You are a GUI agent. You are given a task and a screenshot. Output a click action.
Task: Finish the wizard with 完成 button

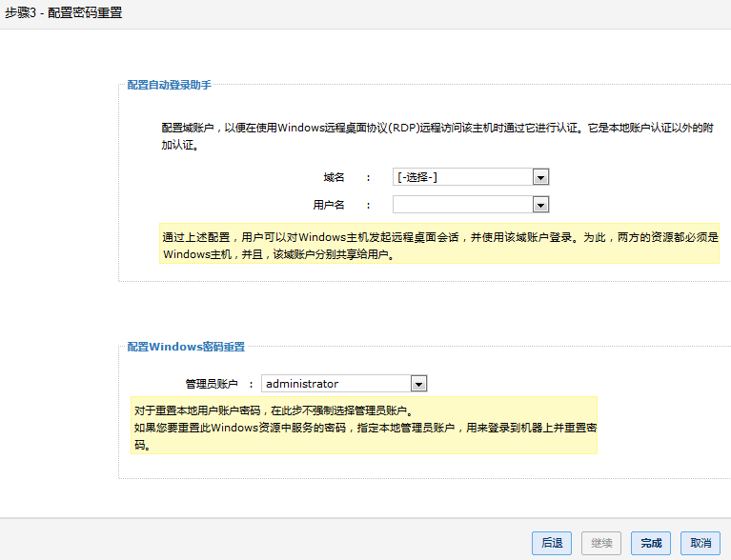651,543
